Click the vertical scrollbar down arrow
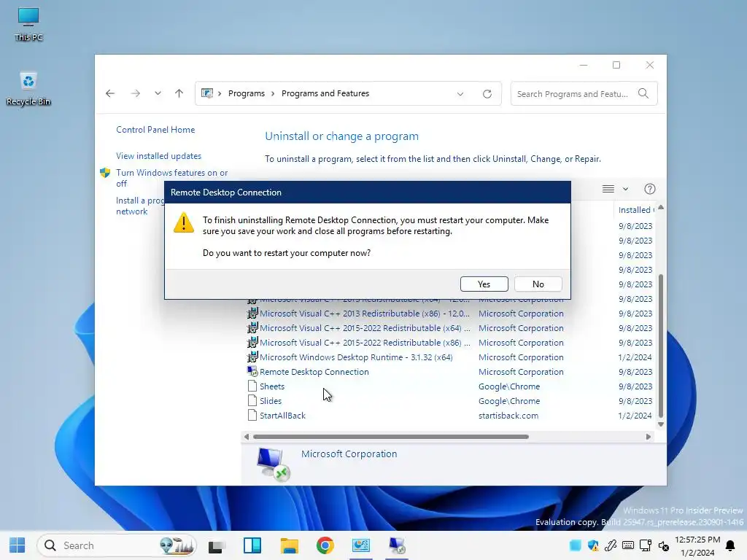This screenshot has width=747, height=560. pyautogui.click(x=661, y=424)
